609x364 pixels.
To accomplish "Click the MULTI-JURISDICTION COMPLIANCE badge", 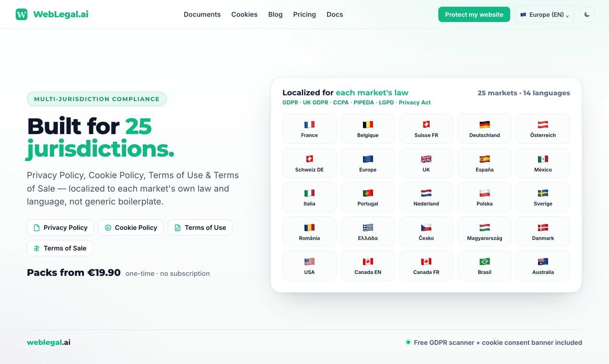I will [x=97, y=99].
